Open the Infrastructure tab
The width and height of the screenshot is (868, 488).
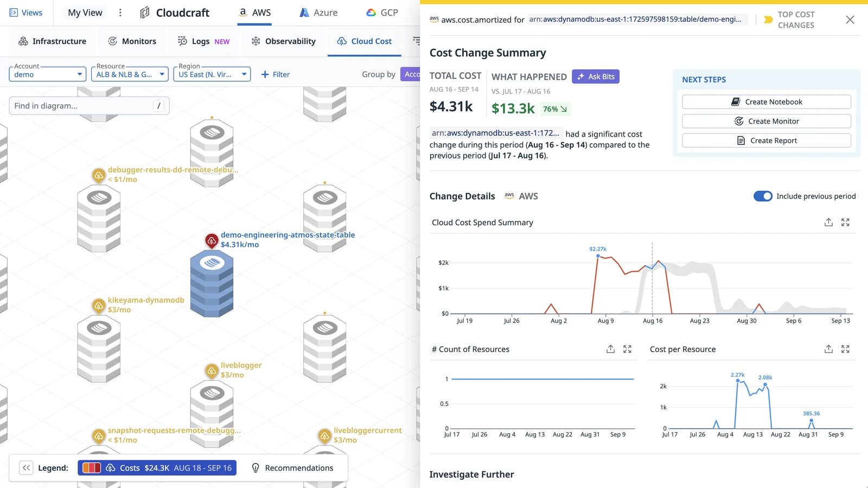[x=53, y=41]
